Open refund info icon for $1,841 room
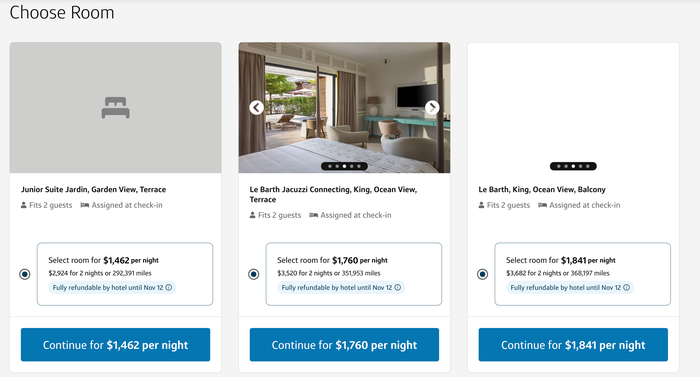The width and height of the screenshot is (700, 377). [x=626, y=288]
